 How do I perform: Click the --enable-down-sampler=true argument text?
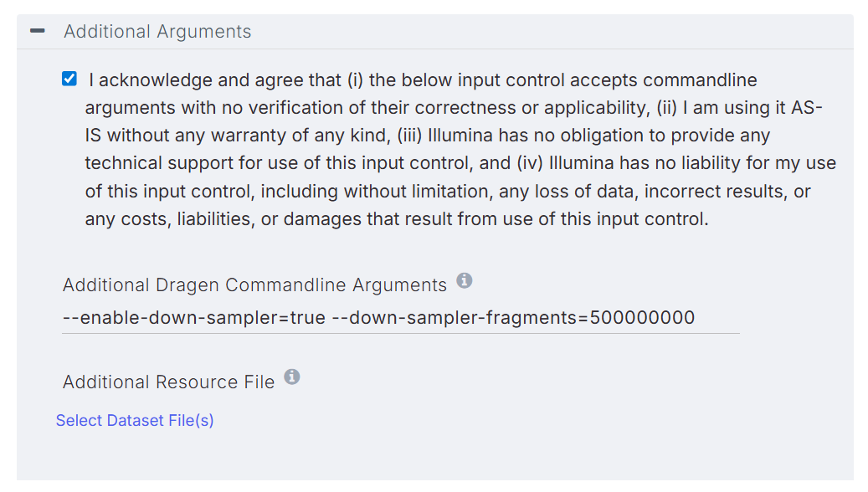(x=193, y=318)
